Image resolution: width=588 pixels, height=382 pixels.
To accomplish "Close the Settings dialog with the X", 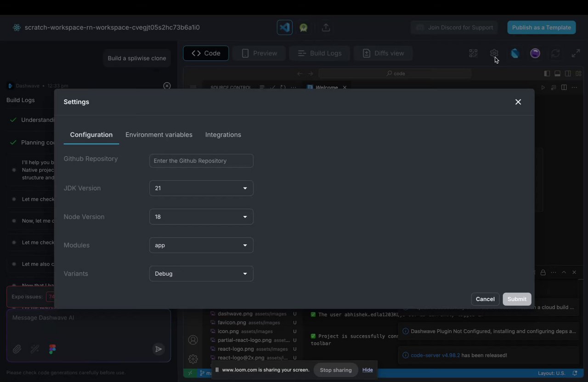I will tap(518, 102).
